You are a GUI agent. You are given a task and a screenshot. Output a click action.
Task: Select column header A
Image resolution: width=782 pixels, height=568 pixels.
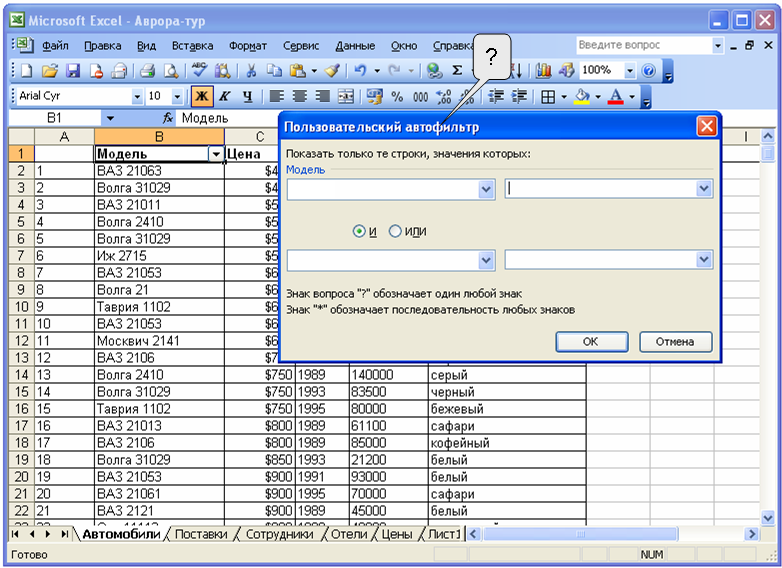[64, 137]
